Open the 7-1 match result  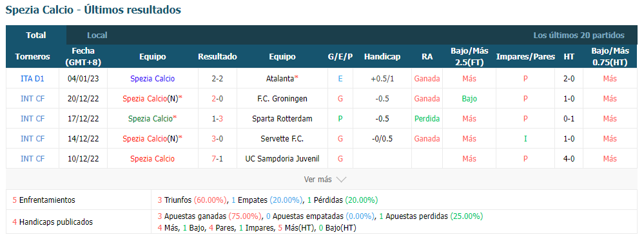[x=217, y=158]
